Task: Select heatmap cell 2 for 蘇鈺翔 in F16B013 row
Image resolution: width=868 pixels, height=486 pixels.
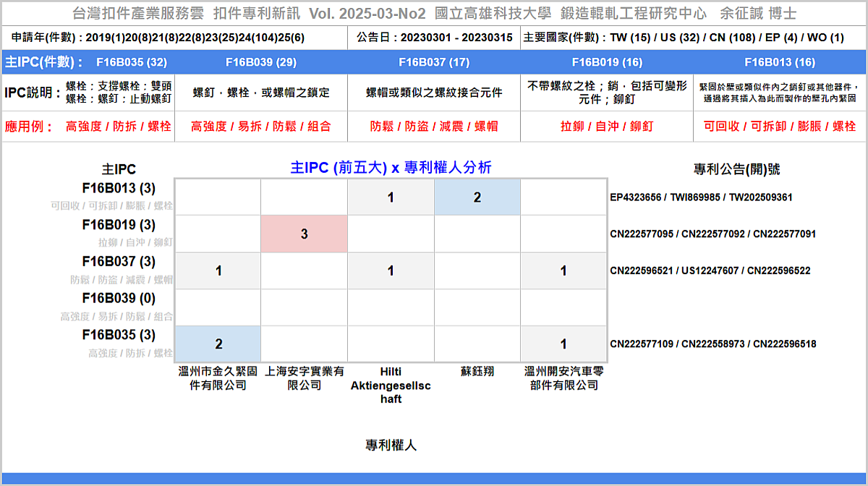Action: point(477,197)
